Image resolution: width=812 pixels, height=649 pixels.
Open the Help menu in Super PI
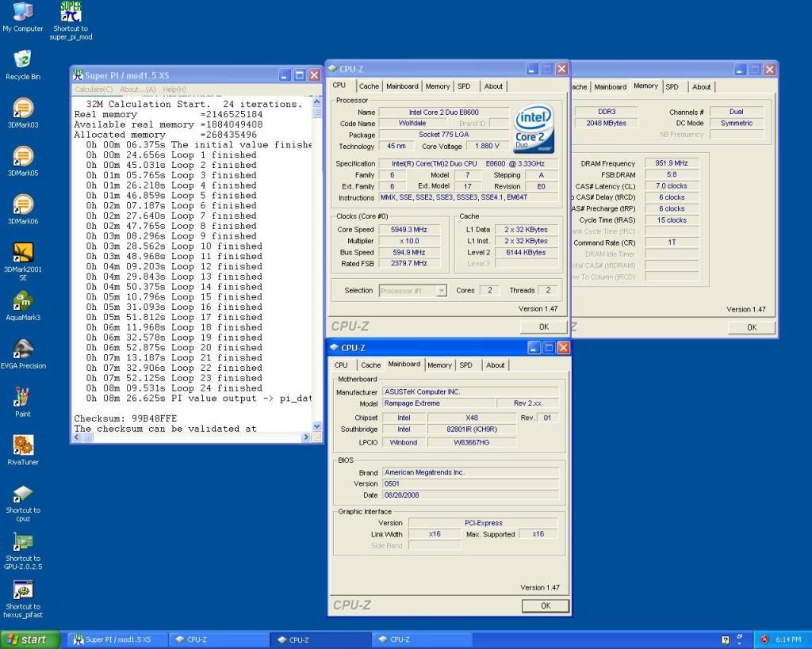pos(174,90)
